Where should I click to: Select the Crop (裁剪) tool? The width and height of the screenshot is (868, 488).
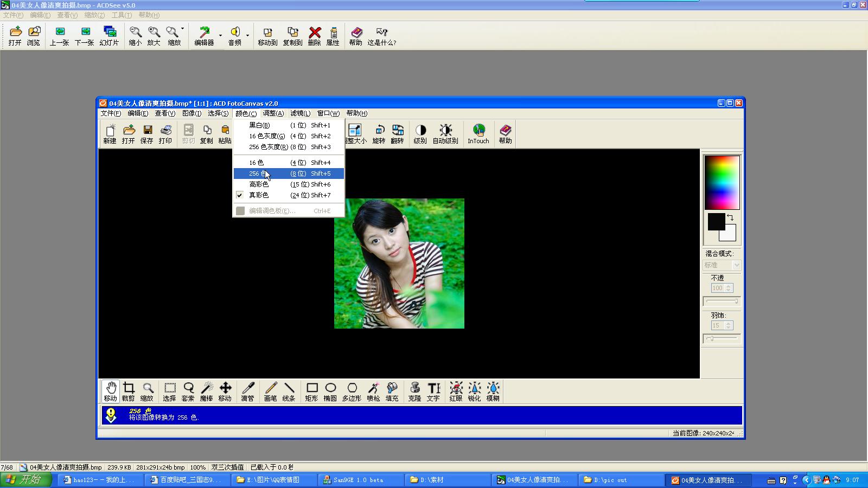(x=129, y=391)
